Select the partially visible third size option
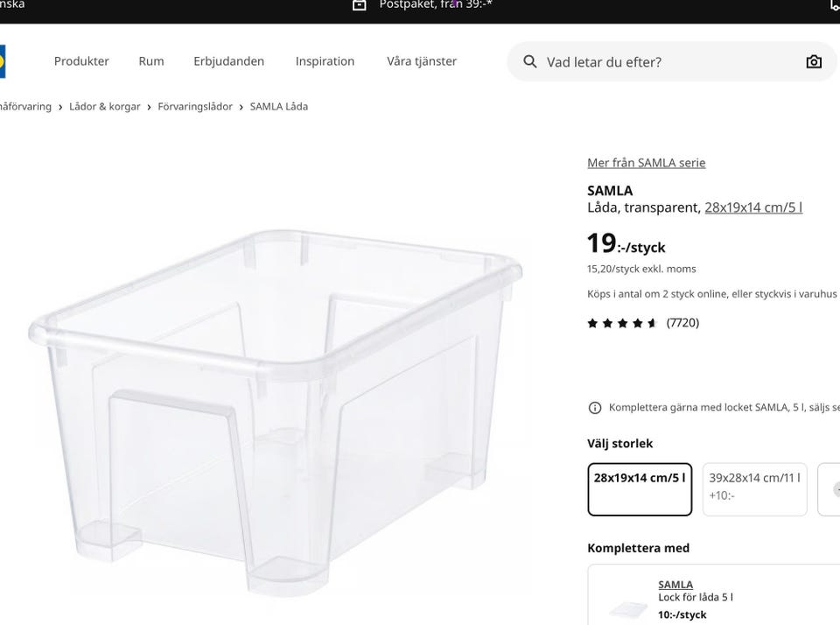 (x=829, y=489)
